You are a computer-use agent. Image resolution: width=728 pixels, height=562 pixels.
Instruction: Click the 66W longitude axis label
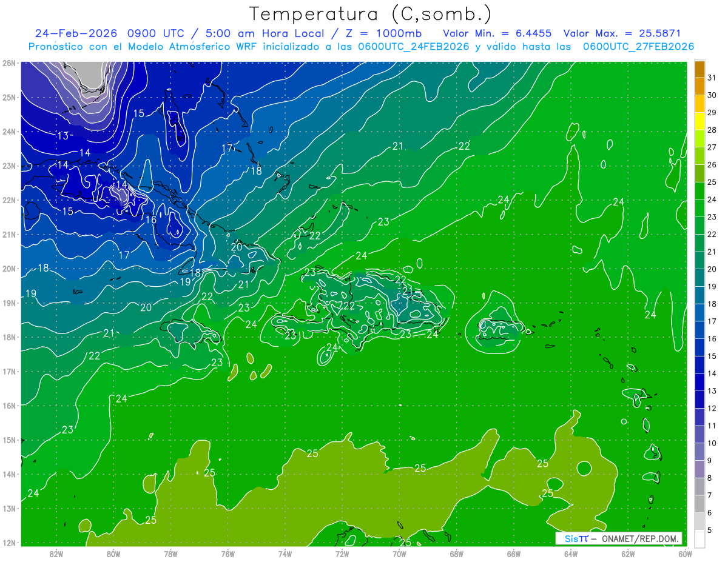point(514,554)
